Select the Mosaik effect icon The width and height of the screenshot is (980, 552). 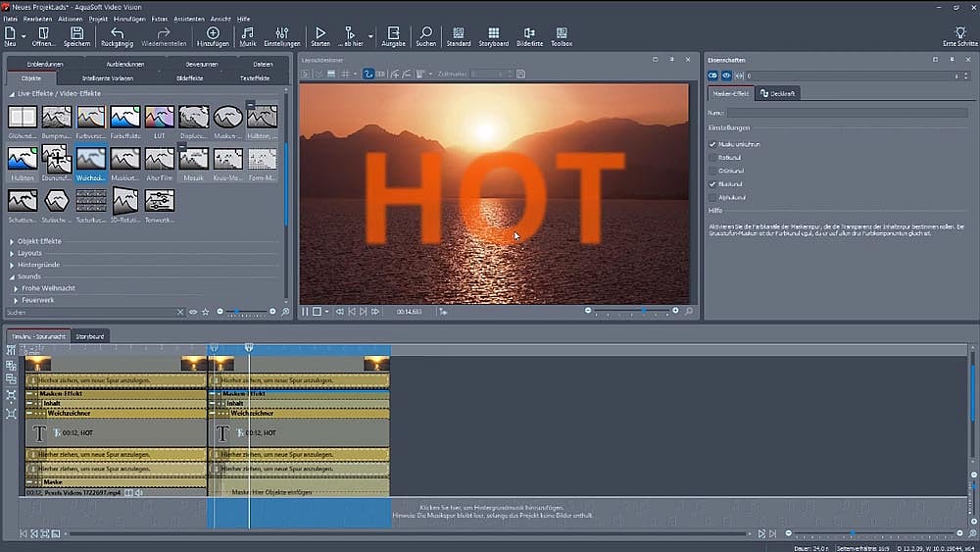pos(193,159)
